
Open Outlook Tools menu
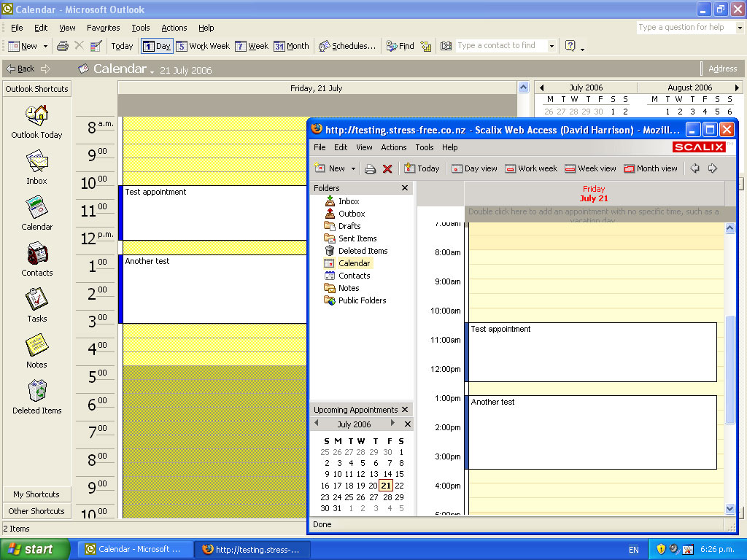[141, 28]
